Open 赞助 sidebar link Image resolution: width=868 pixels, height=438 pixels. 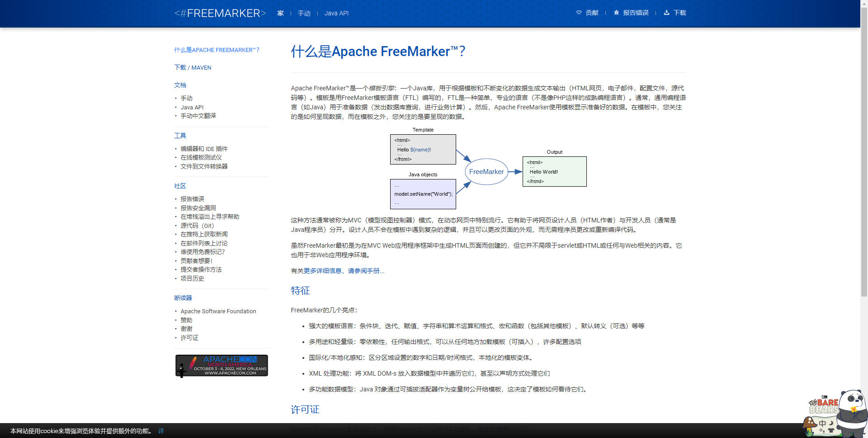[187, 320]
